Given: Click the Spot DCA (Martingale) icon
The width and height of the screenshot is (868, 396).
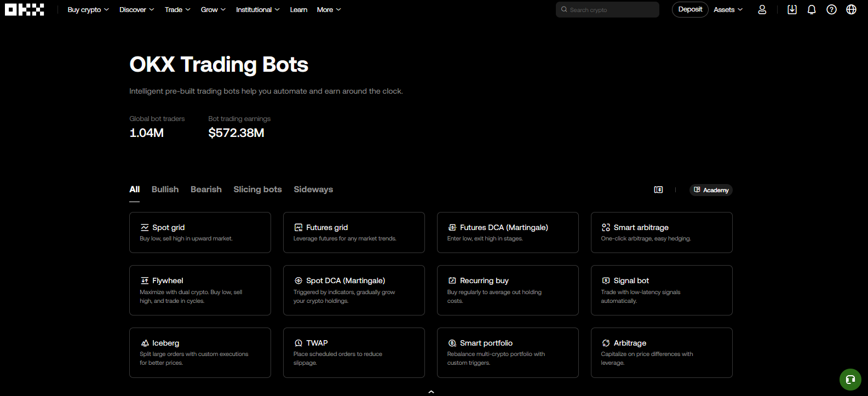Looking at the screenshot, I should click(x=298, y=280).
